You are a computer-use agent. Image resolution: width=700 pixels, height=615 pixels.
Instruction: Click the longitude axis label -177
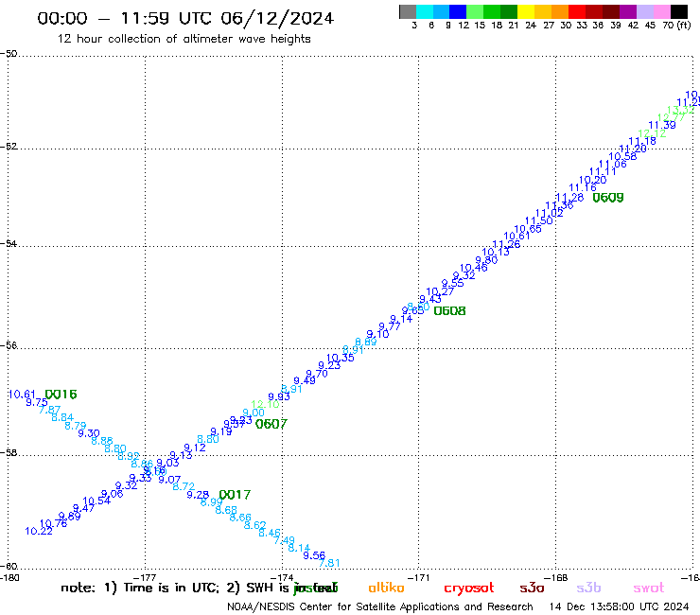click(x=145, y=577)
